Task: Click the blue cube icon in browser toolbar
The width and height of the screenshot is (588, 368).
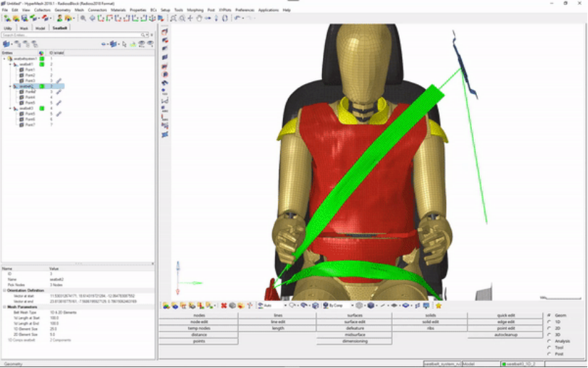Action: click(6, 44)
